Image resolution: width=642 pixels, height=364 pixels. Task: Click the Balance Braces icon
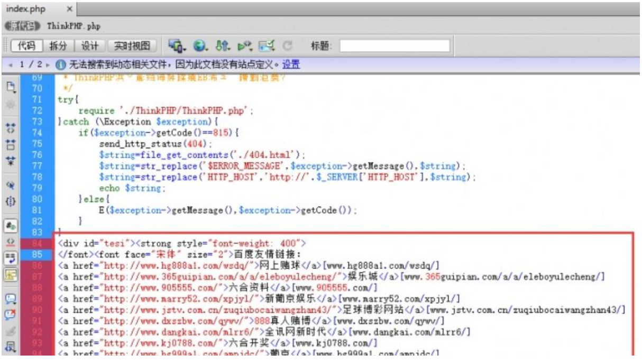(10, 200)
